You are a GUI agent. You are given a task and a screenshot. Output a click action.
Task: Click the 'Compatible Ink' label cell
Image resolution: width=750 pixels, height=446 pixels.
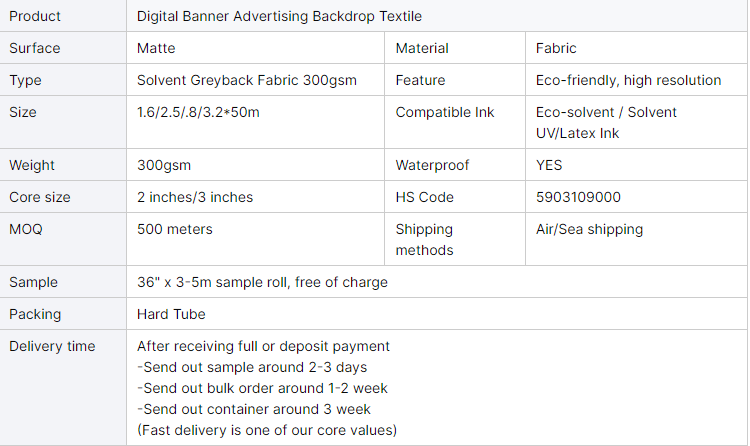[445, 112]
